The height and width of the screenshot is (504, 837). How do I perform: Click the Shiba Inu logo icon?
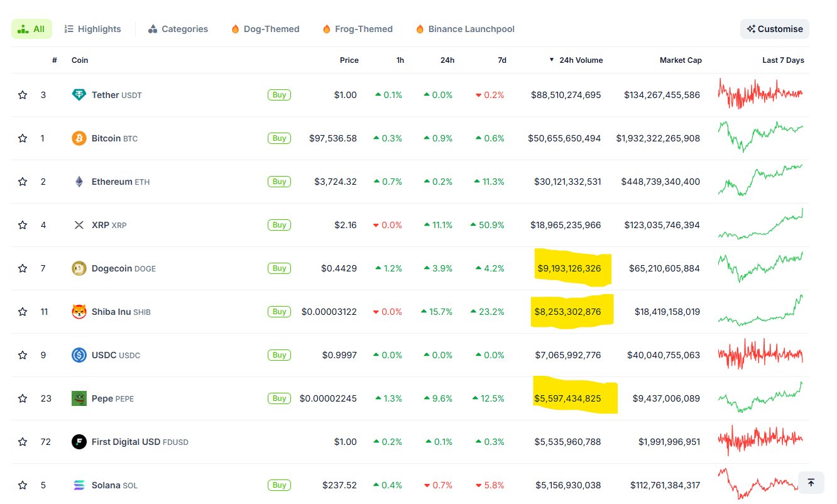[x=79, y=312]
